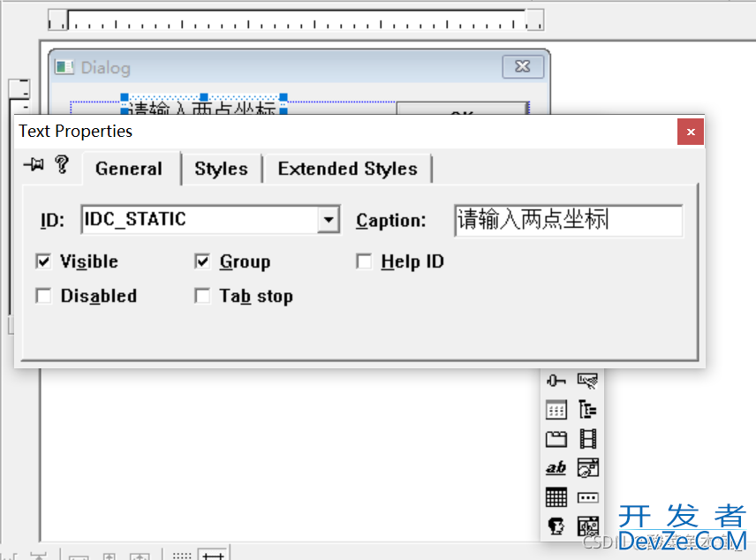Close the Text Properties window
The height and width of the screenshot is (560, 756).
coord(691,132)
